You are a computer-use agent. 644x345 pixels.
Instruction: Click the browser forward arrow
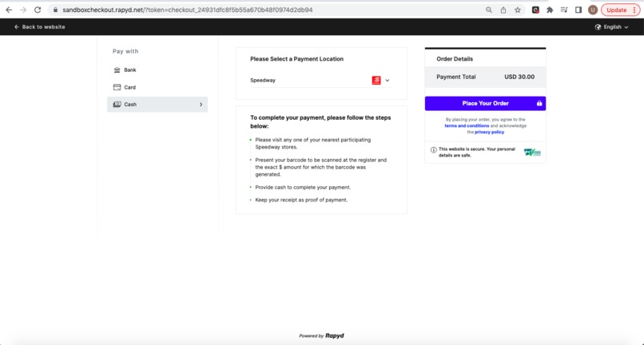tap(23, 10)
